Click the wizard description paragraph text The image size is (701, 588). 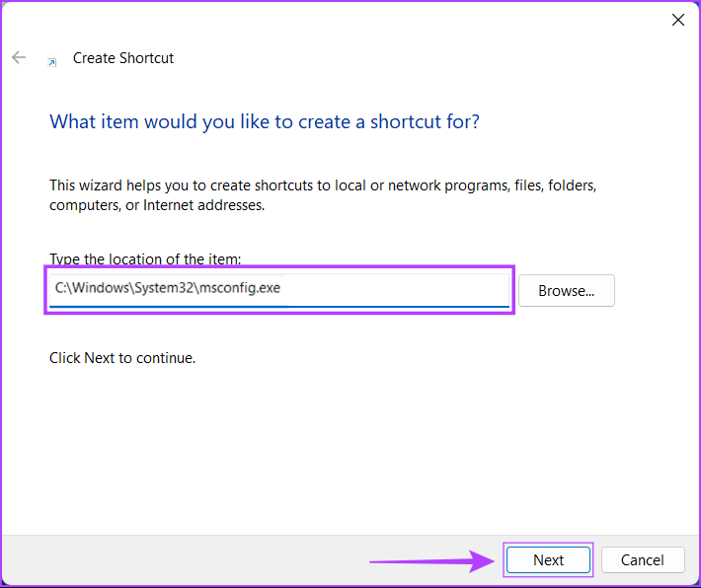(x=323, y=195)
